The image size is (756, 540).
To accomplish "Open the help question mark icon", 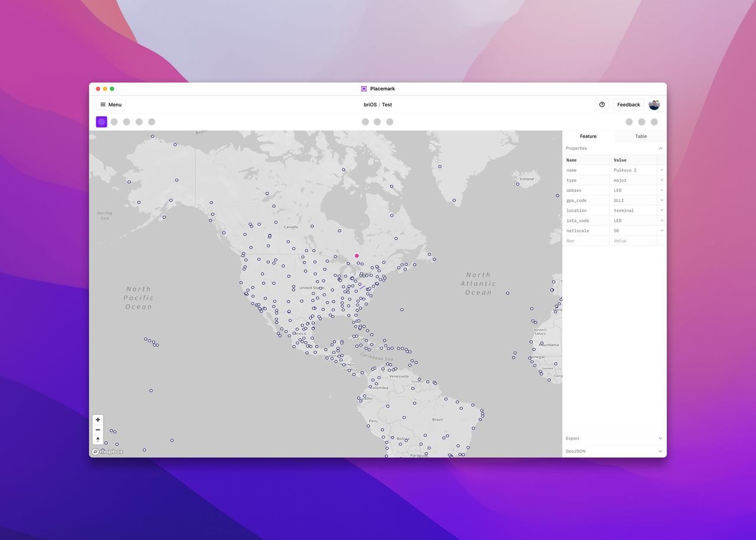I will pyautogui.click(x=602, y=105).
